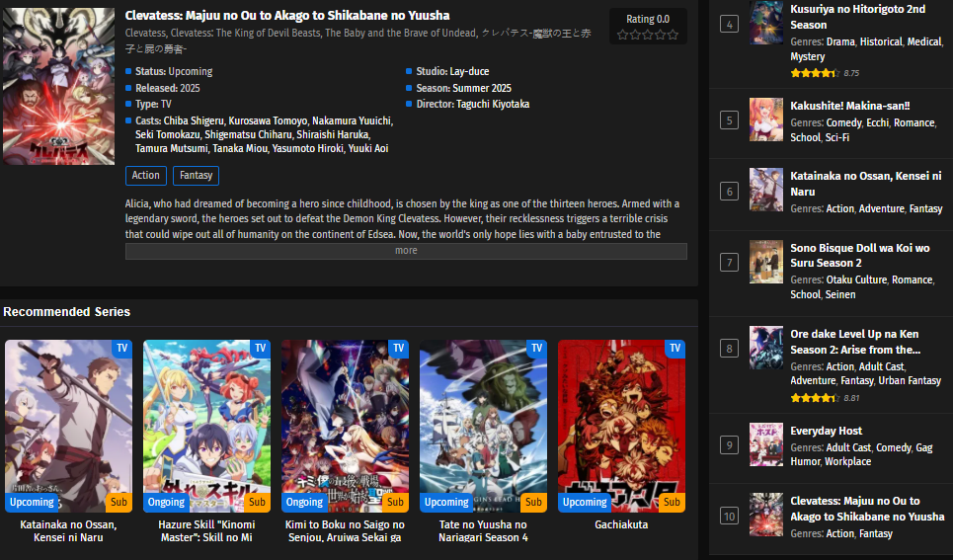The image size is (953, 560).
Task: Click TV badge on Katainaka no Ossan card
Action: 122,349
